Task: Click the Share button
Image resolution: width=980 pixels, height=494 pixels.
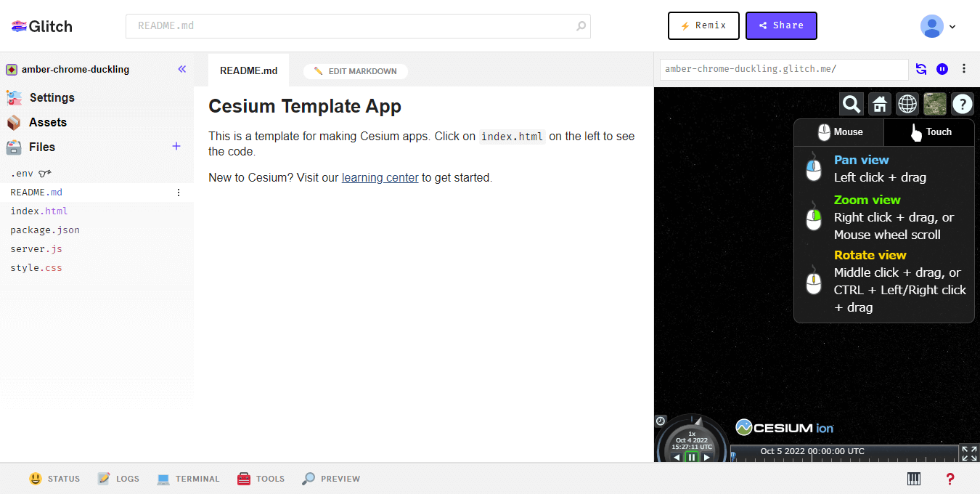Action: [781, 25]
